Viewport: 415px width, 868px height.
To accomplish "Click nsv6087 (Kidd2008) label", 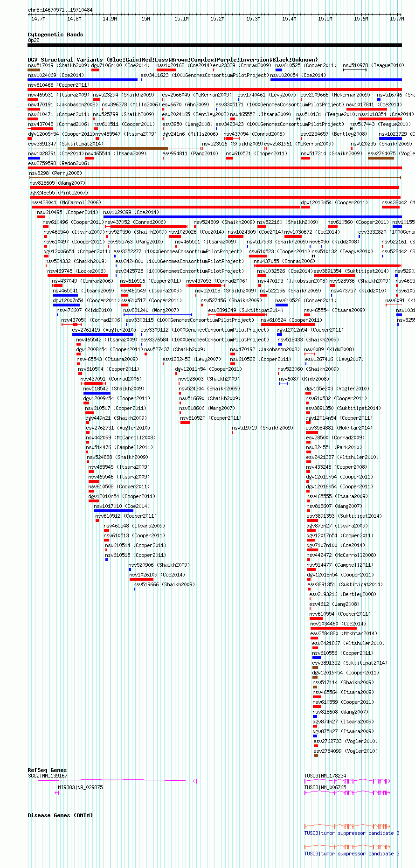I will tap(304, 379).
